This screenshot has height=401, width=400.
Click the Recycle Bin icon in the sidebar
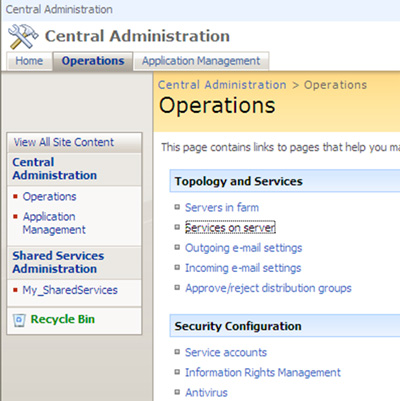[x=19, y=320]
